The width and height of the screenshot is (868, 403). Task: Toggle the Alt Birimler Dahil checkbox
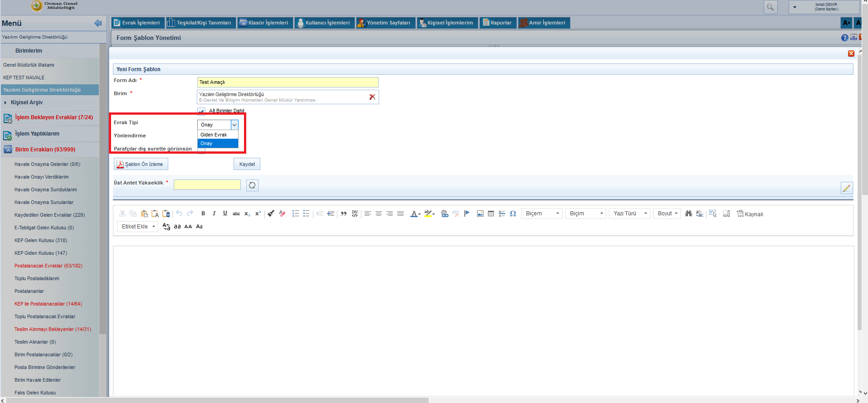pos(201,111)
